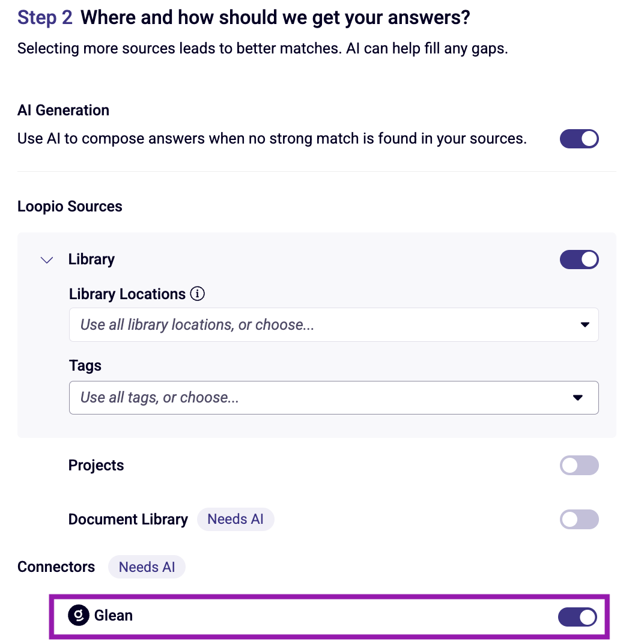Collapse the Library section chevron
Image resolution: width=644 pixels, height=644 pixels.
(47, 260)
